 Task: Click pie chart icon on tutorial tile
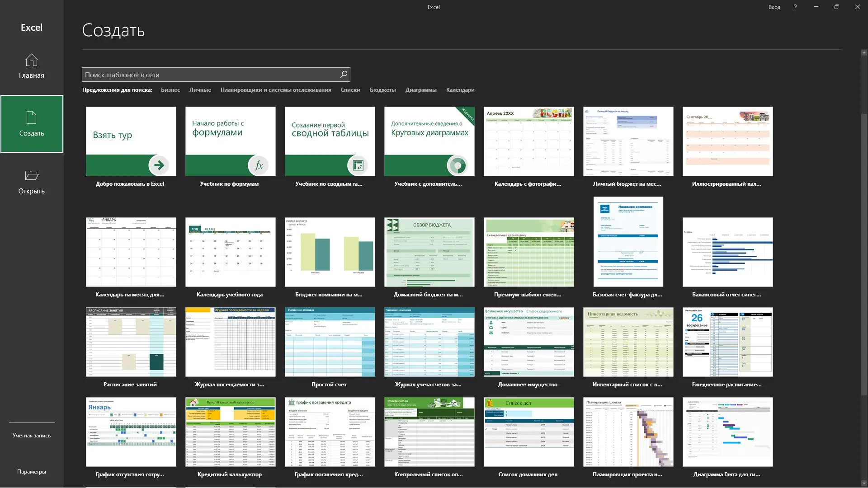pyautogui.click(x=457, y=165)
